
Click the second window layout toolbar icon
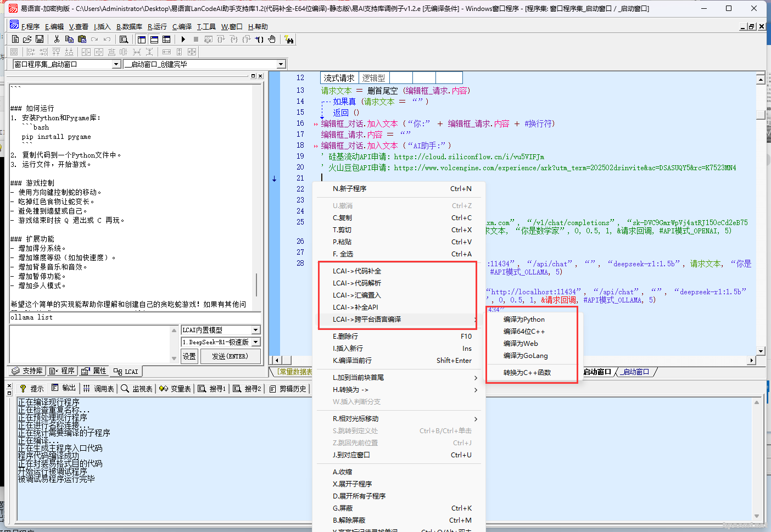click(154, 40)
